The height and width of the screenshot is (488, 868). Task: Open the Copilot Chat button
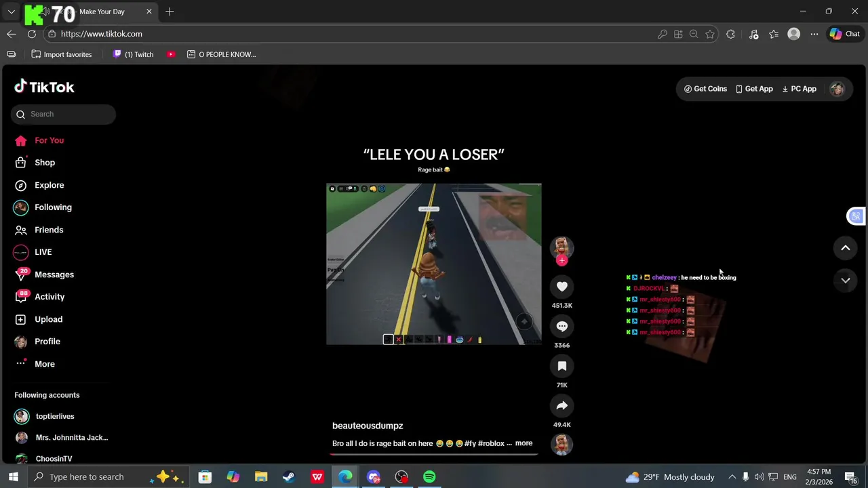pos(845,34)
